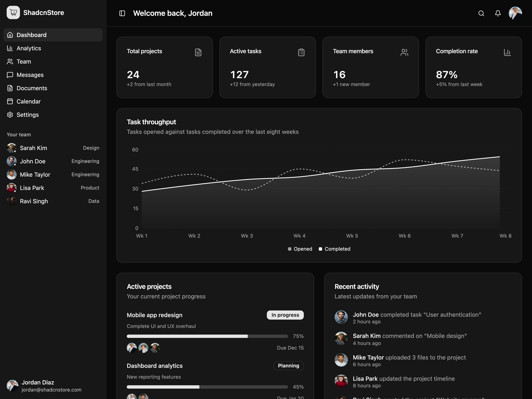Screen dimensions: 532x399
Task: Click the gear icon beside Settings
Action: coord(10,115)
